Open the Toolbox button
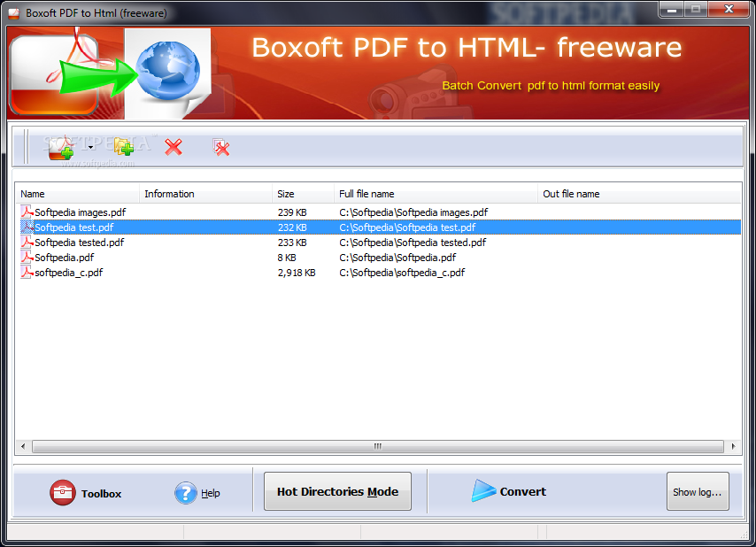This screenshot has height=547, width=756. 86,493
